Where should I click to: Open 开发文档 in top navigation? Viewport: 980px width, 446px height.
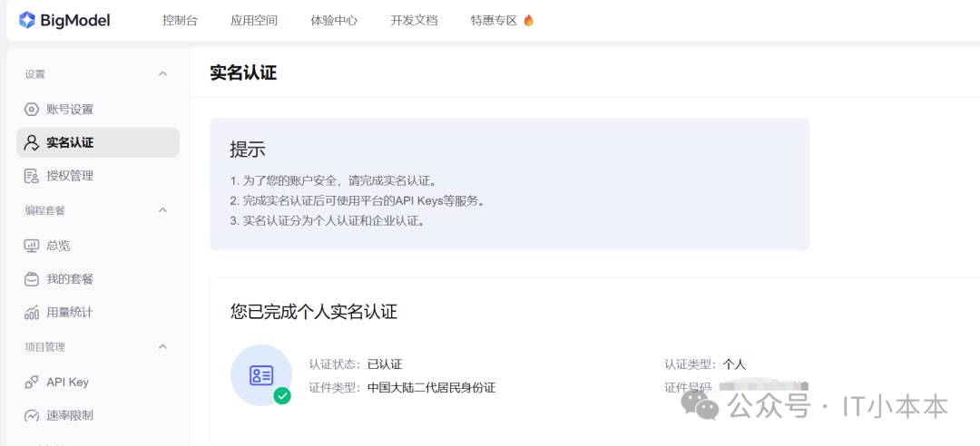pos(414,21)
